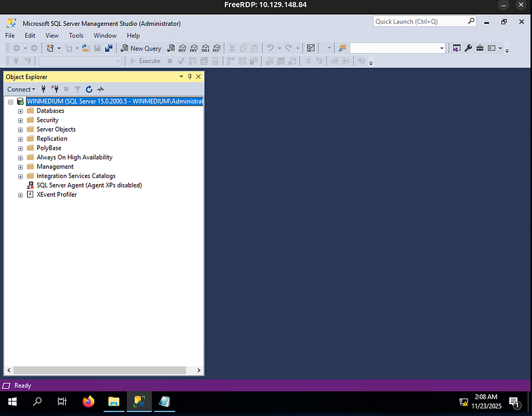Screen dimensions: 532x416
Task: Select the Integration Services Catalogs label
Action: 76,176
